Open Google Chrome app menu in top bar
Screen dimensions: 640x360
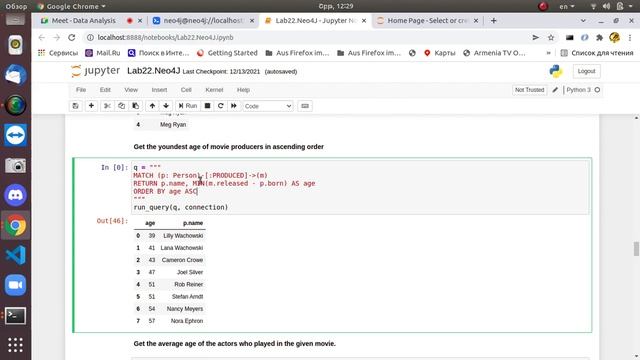coord(71,6)
